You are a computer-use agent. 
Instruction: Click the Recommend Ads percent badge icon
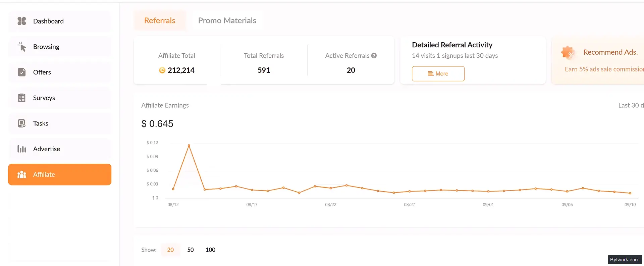[x=568, y=53]
